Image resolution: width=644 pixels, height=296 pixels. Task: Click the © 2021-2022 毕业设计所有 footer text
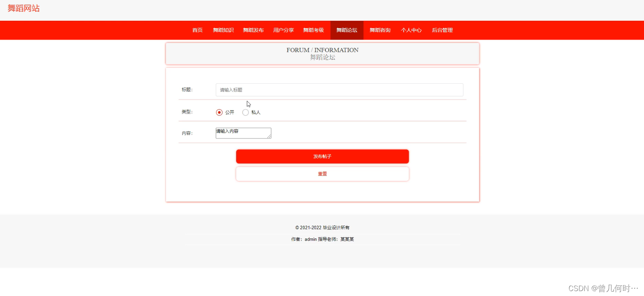(x=322, y=228)
